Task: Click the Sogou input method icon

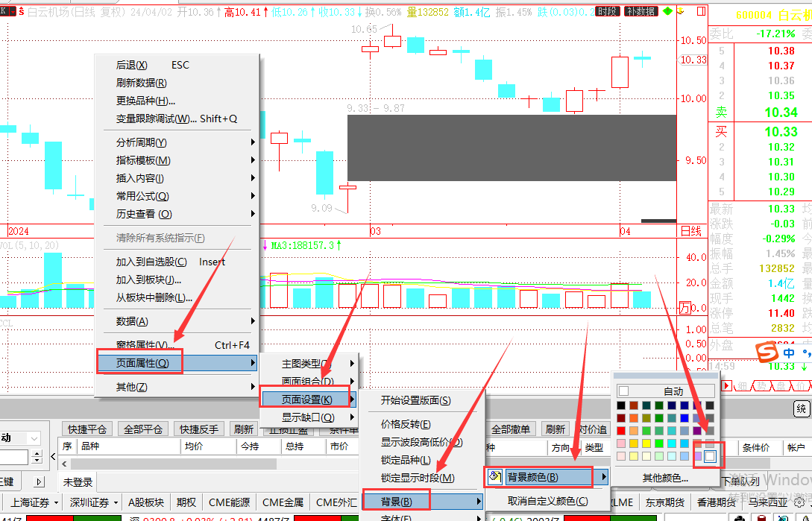Action: [767, 352]
